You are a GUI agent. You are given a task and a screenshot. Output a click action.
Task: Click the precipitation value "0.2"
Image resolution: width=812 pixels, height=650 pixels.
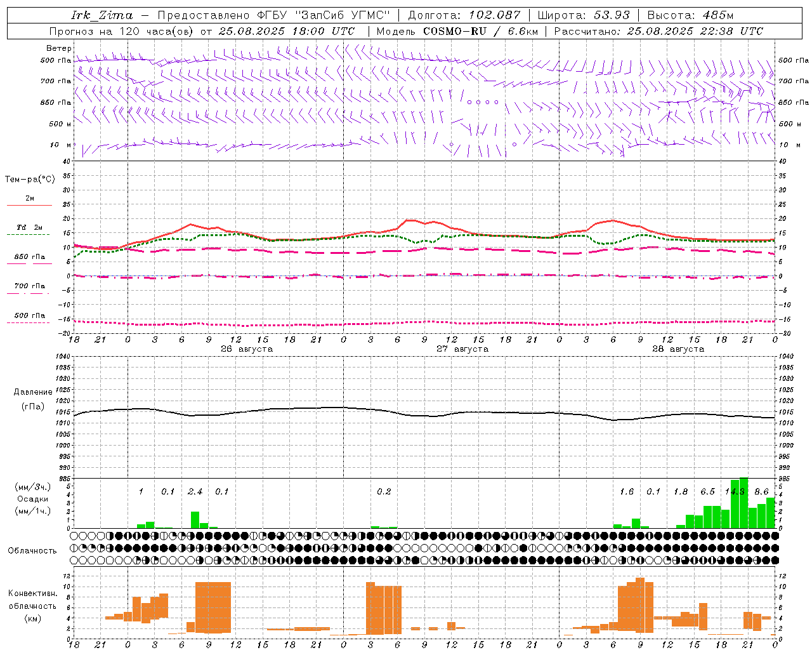384,491
